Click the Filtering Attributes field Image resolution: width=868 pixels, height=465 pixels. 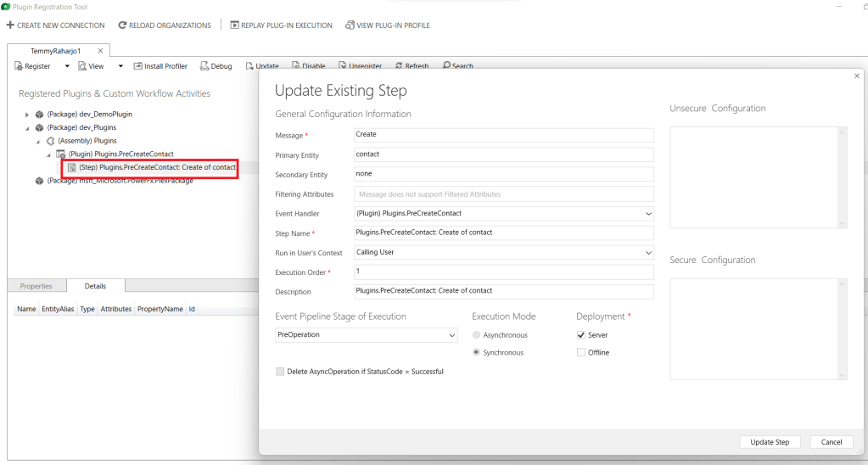point(504,193)
